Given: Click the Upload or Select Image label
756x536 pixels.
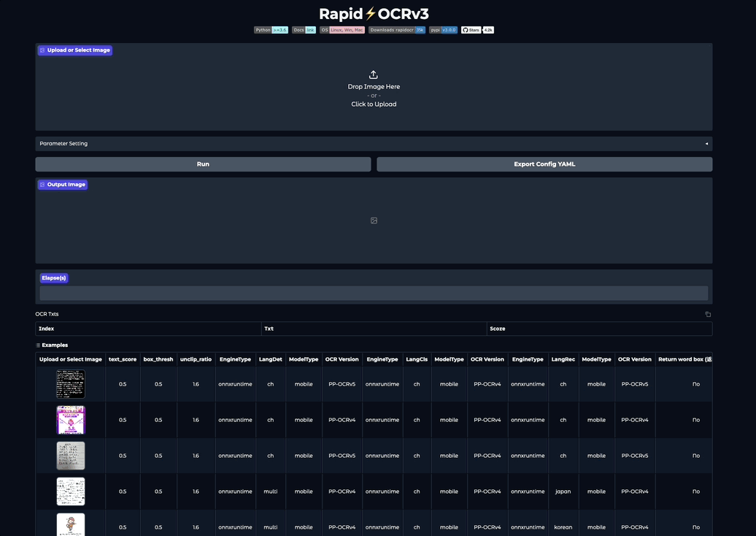Looking at the screenshot, I should click(74, 50).
